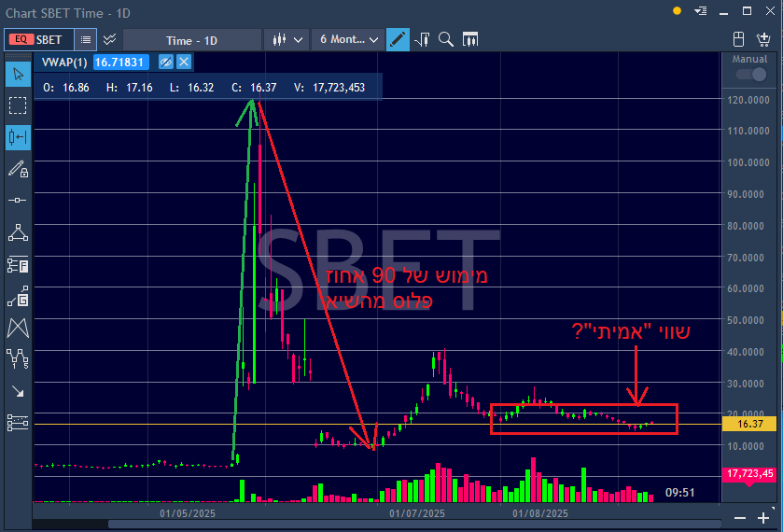
Task: Remove the VWAP indicator with X
Action: pyautogui.click(x=184, y=62)
